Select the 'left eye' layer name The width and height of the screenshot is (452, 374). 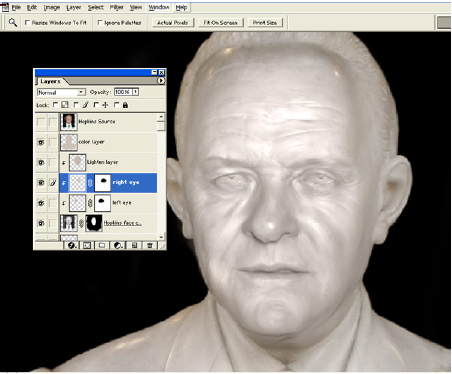pos(122,203)
